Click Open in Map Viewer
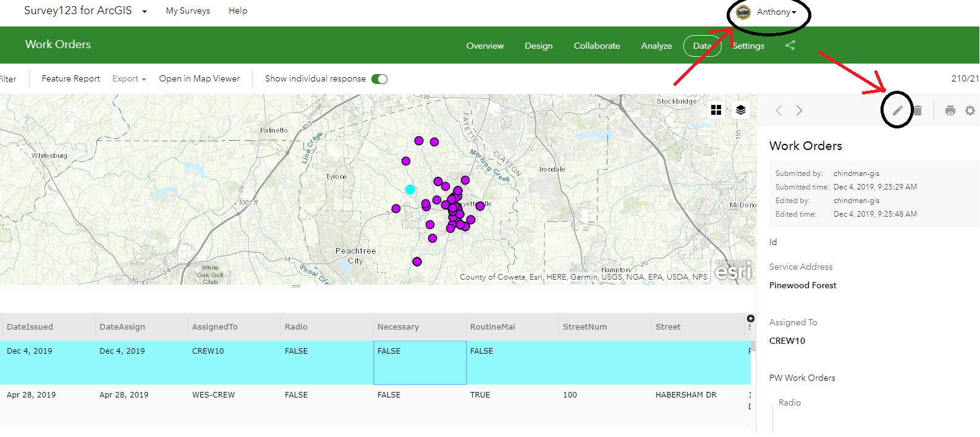Screen dimensions: 980x437 click(200, 78)
